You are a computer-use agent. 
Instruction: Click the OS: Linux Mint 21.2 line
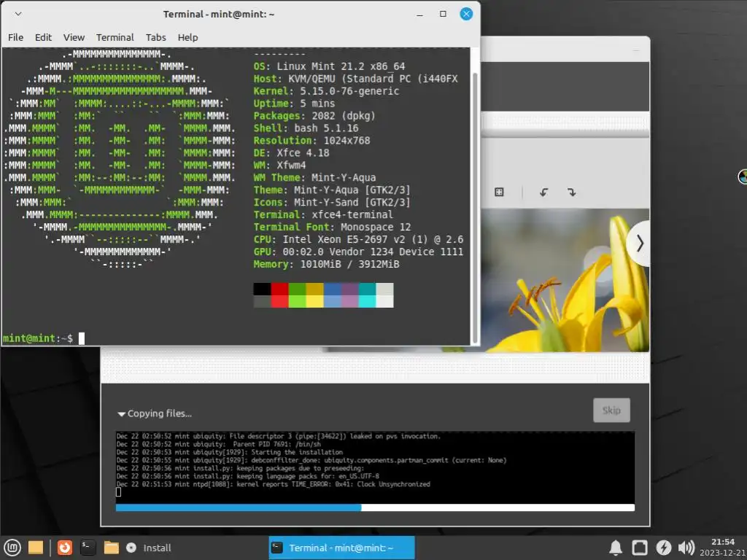tap(329, 66)
